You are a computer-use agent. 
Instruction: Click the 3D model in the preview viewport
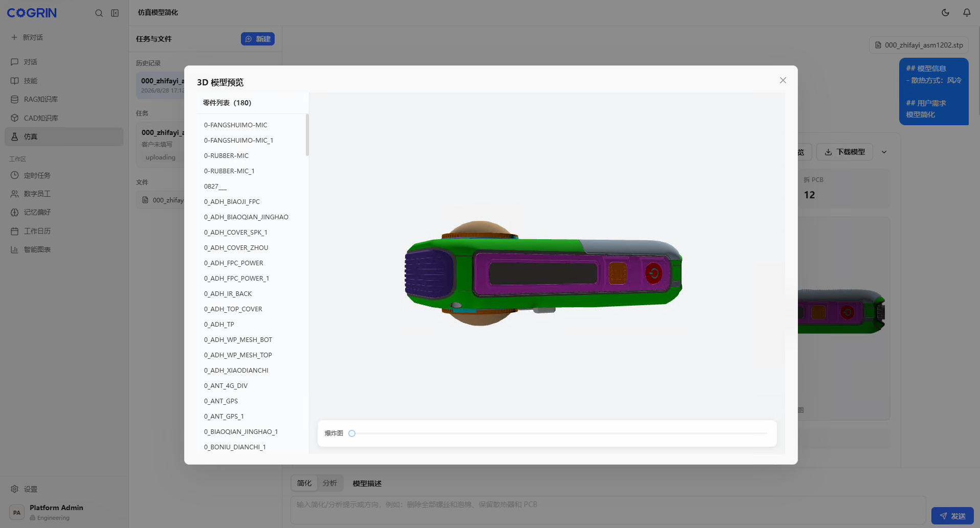click(x=544, y=273)
